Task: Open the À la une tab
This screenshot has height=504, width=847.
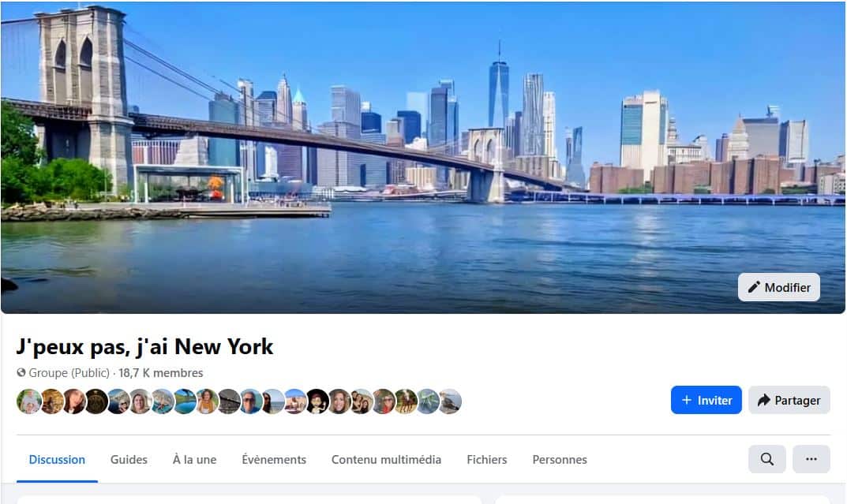Action: pos(194,460)
